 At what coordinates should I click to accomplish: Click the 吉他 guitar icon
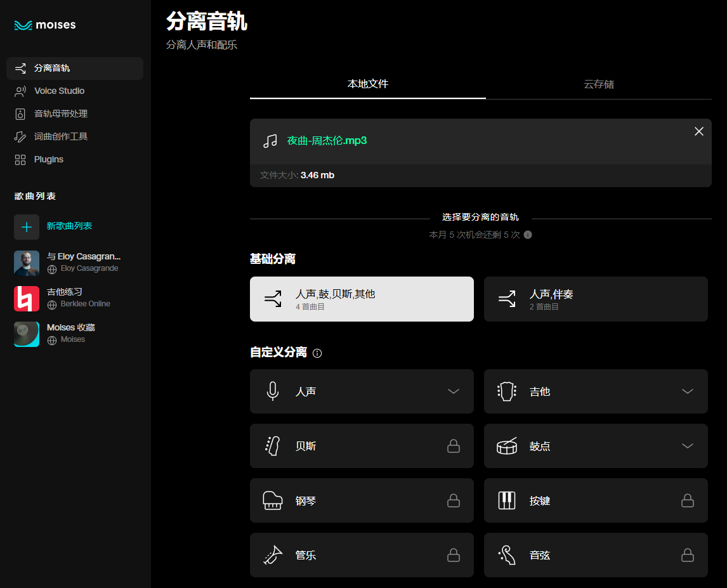pos(506,391)
